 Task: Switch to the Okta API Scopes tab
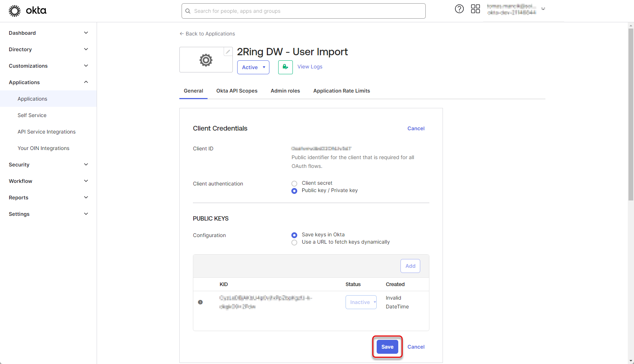(x=237, y=91)
